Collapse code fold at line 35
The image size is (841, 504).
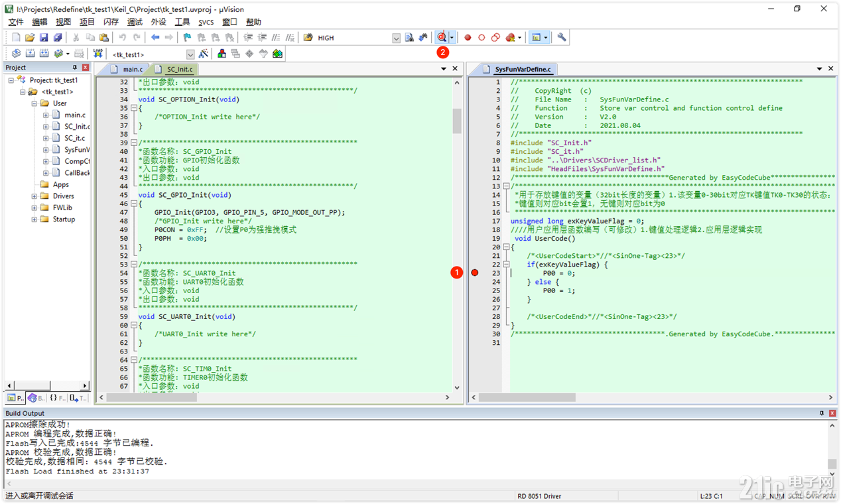coord(133,108)
